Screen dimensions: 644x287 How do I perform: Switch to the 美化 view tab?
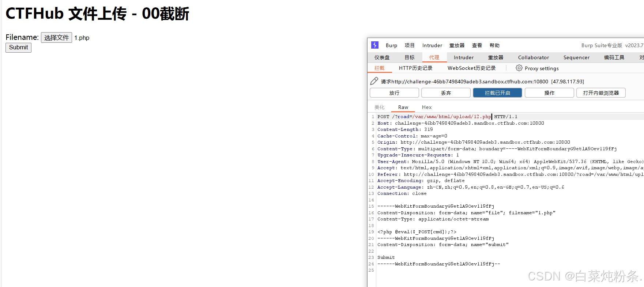379,107
